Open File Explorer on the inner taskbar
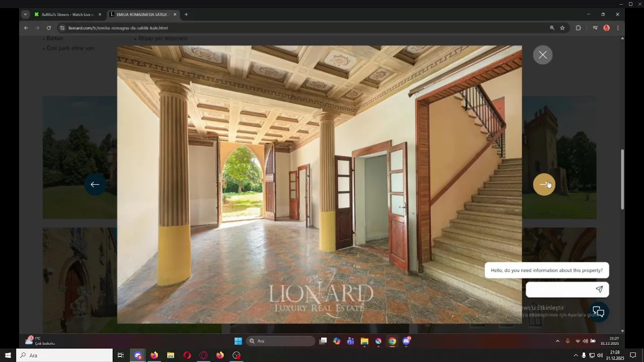This screenshot has height=362, width=644. pos(364,341)
